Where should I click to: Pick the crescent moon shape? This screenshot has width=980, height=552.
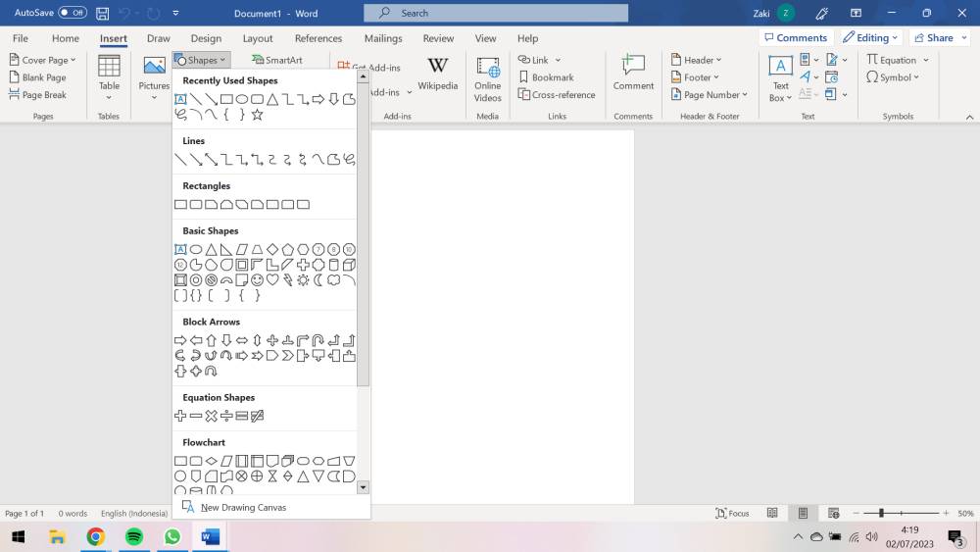[x=318, y=280]
